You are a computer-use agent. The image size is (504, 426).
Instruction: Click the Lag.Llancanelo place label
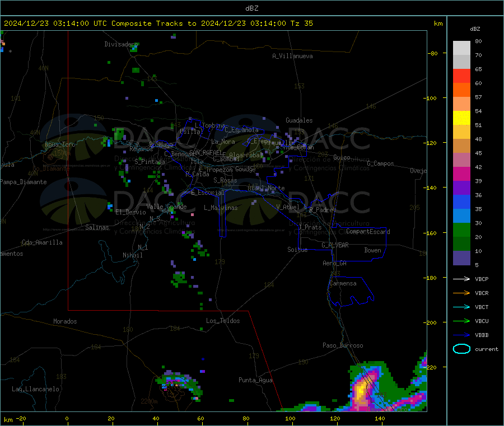(x=35, y=389)
